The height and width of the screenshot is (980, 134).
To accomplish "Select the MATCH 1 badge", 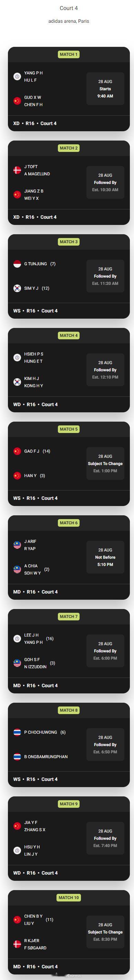I will pos(69,54).
